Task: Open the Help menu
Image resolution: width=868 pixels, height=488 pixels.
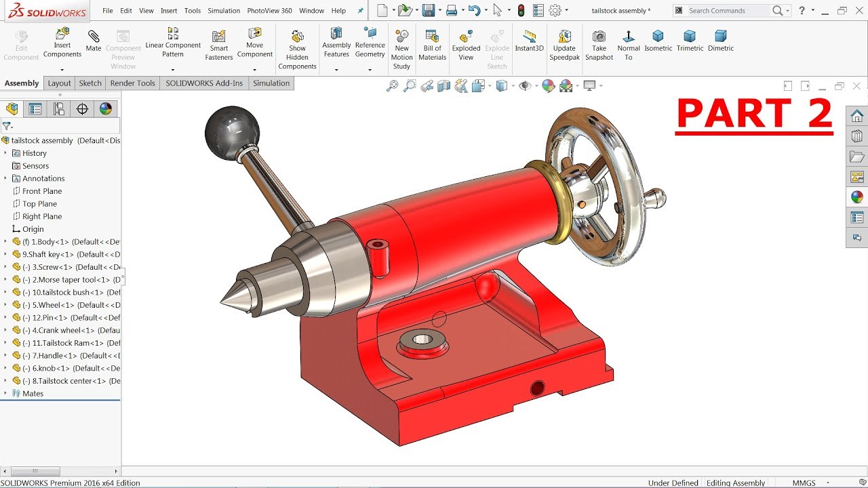Action: pos(338,11)
